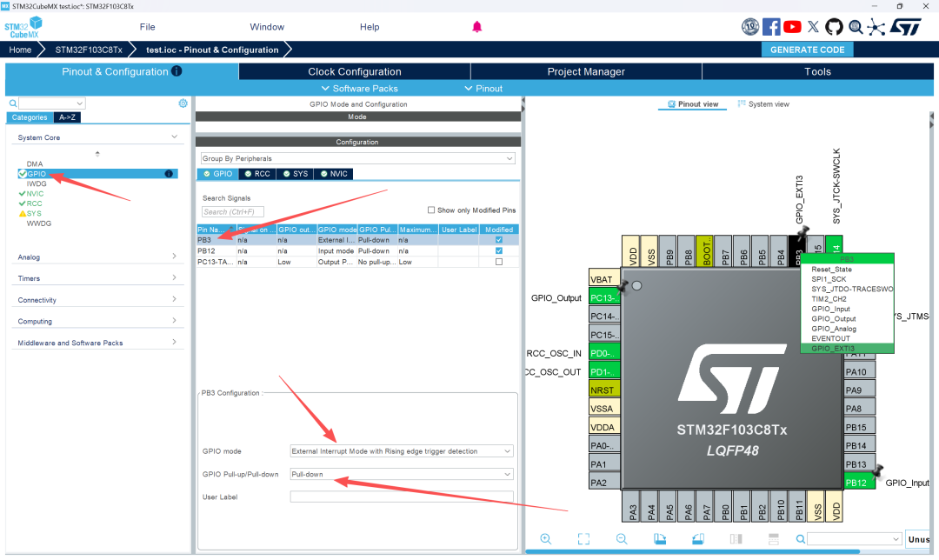Image resolution: width=939 pixels, height=560 pixels.
Task: Click the magnifier-with-chip search icon
Action: pyautogui.click(x=856, y=27)
